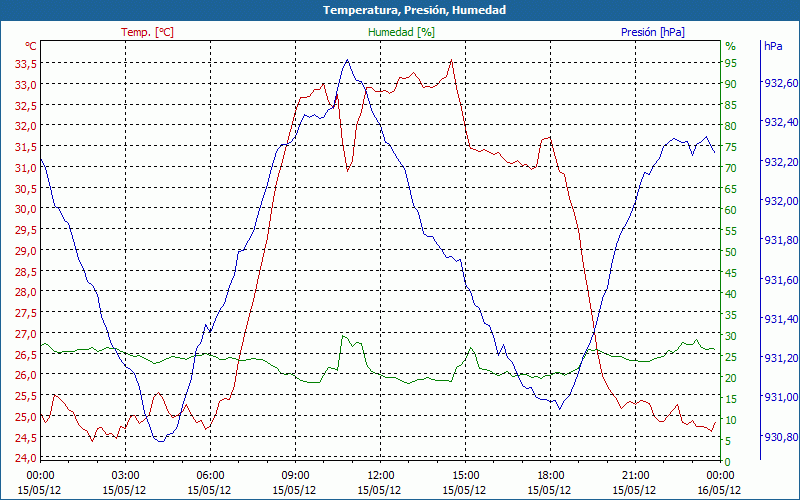Click the '90' humidity axis value
Image resolution: width=800 pixels, height=500 pixels.
(731, 84)
